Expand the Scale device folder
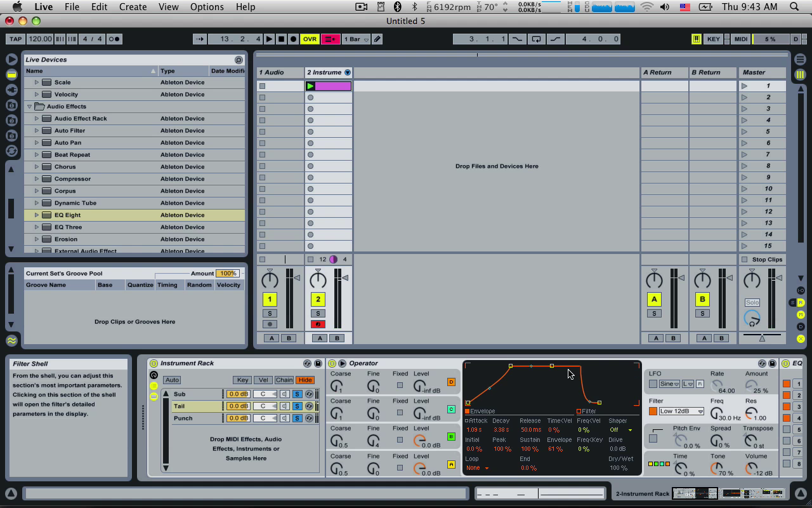 tap(37, 82)
